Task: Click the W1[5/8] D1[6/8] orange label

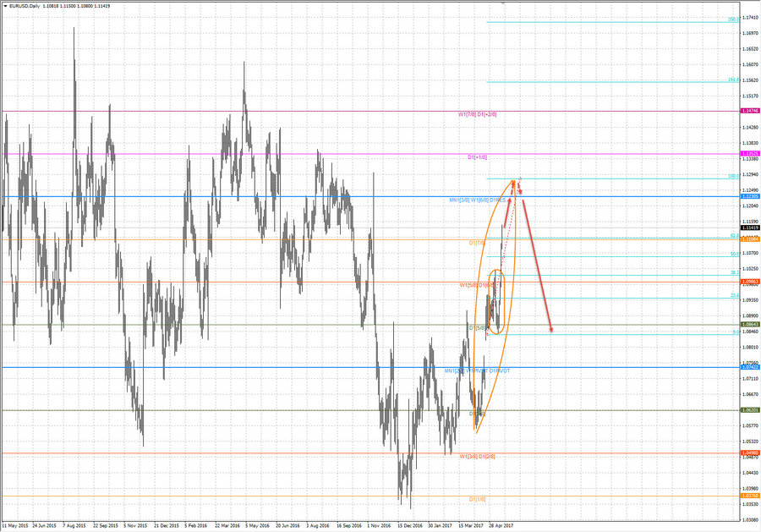Action: click(x=477, y=286)
